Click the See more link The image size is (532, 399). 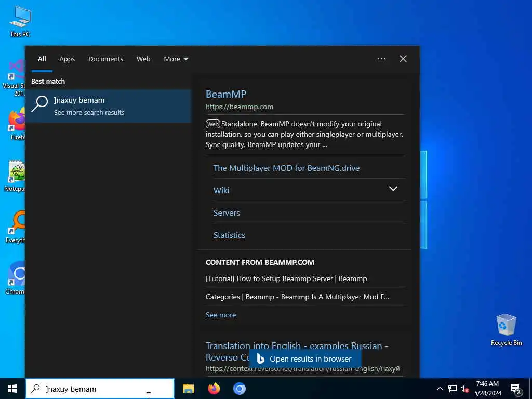220,315
